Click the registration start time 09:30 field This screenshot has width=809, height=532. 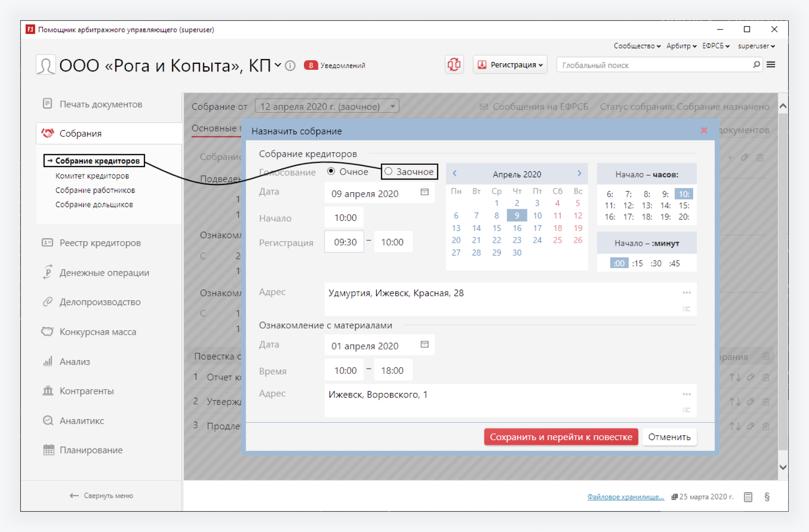point(345,242)
